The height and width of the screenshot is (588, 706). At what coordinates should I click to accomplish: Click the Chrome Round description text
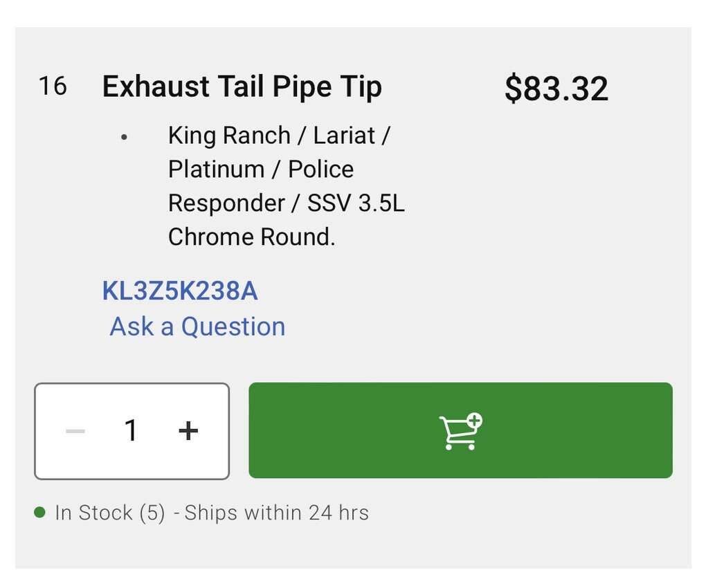(251, 237)
